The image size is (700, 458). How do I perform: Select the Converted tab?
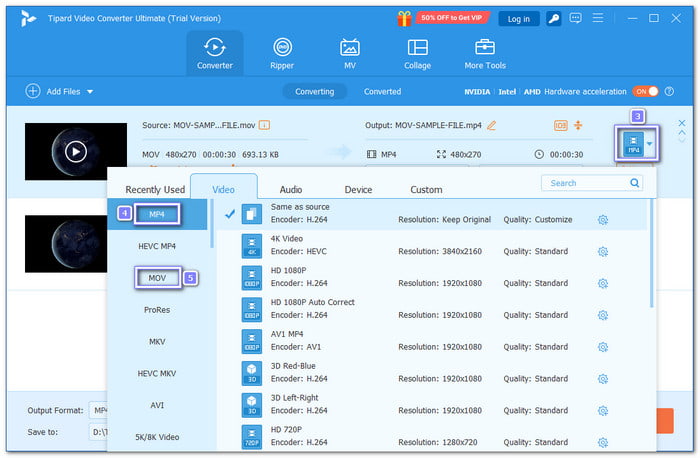click(x=382, y=92)
